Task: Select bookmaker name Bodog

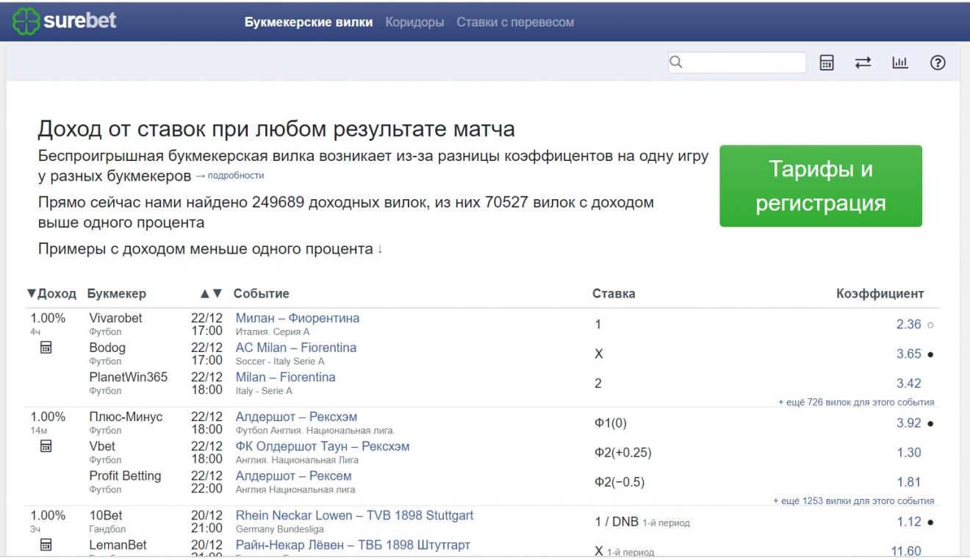Action: click(x=107, y=348)
